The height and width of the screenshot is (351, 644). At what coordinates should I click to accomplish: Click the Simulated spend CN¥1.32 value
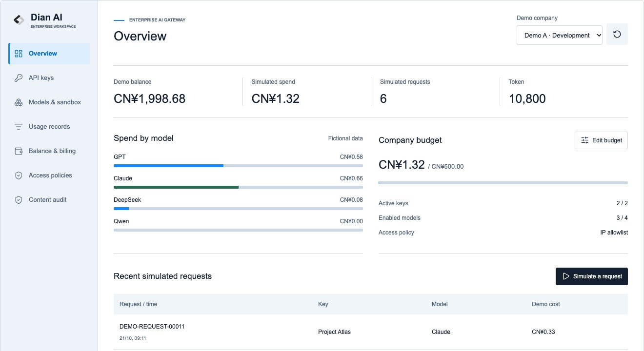click(x=276, y=99)
